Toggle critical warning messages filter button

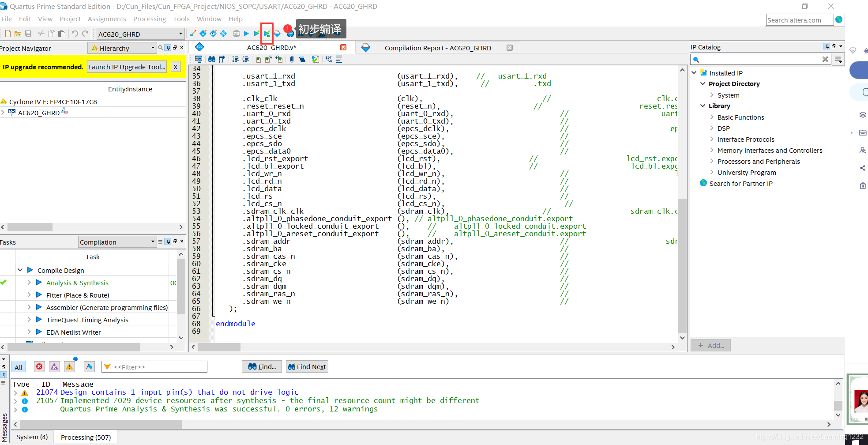click(54, 366)
